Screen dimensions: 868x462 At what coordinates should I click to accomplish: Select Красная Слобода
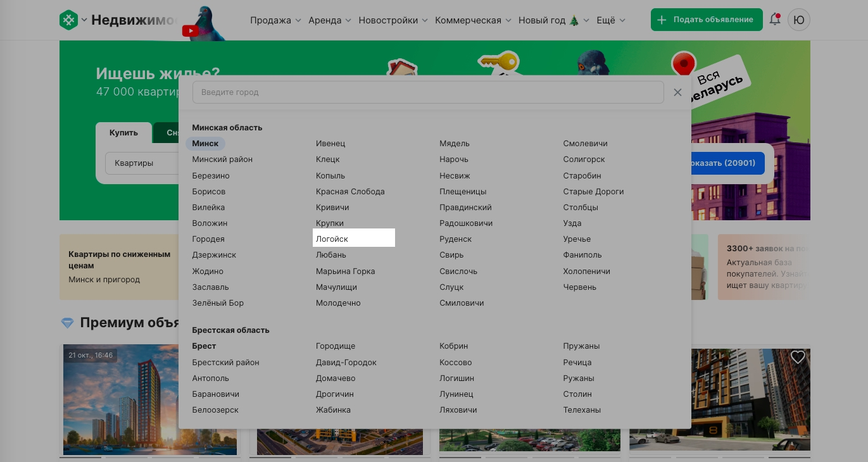(350, 191)
